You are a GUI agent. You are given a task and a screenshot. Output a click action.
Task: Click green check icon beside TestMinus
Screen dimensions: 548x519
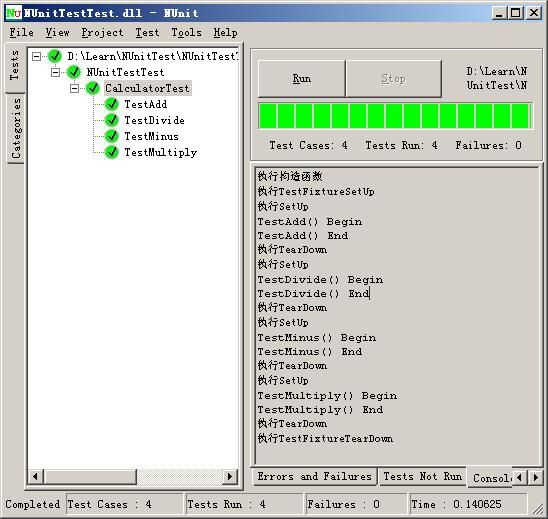tap(111, 136)
